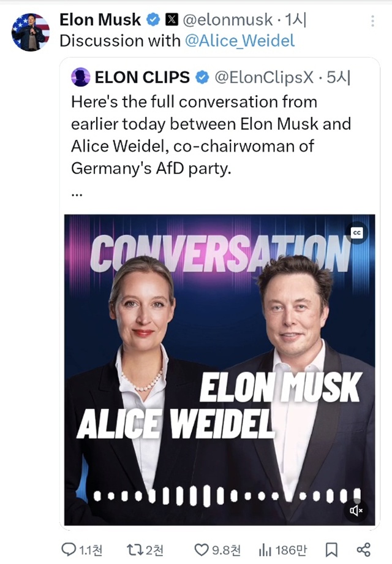Bookmark this tweet

pyautogui.click(x=331, y=544)
